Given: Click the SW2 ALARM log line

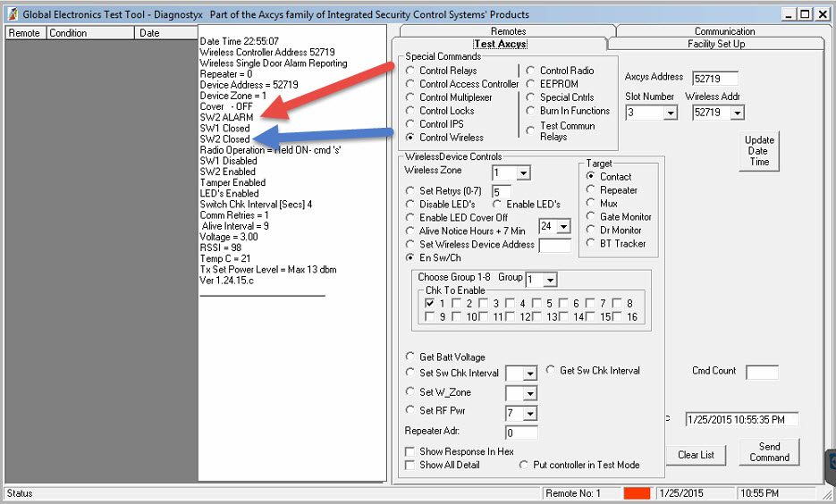Looking at the screenshot, I should (x=226, y=117).
